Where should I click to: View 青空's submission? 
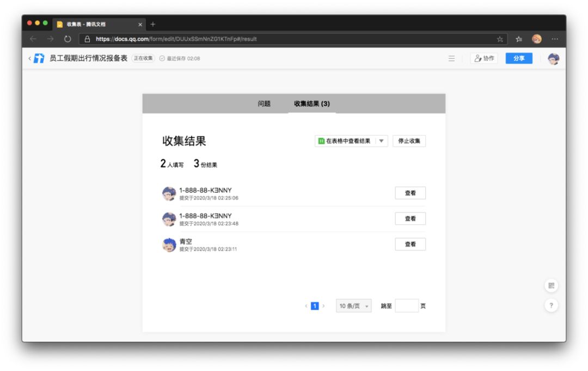pos(411,244)
